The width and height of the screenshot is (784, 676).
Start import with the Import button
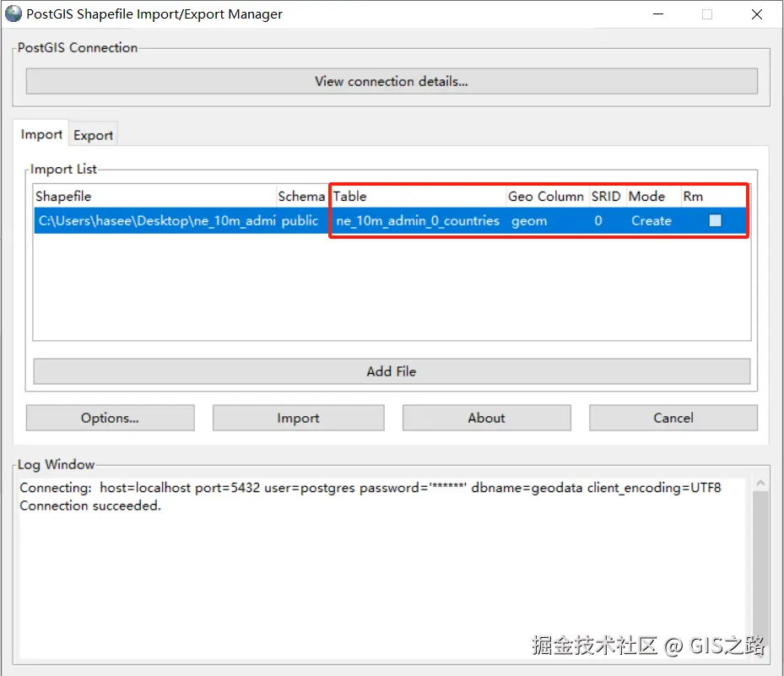(x=298, y=418)
